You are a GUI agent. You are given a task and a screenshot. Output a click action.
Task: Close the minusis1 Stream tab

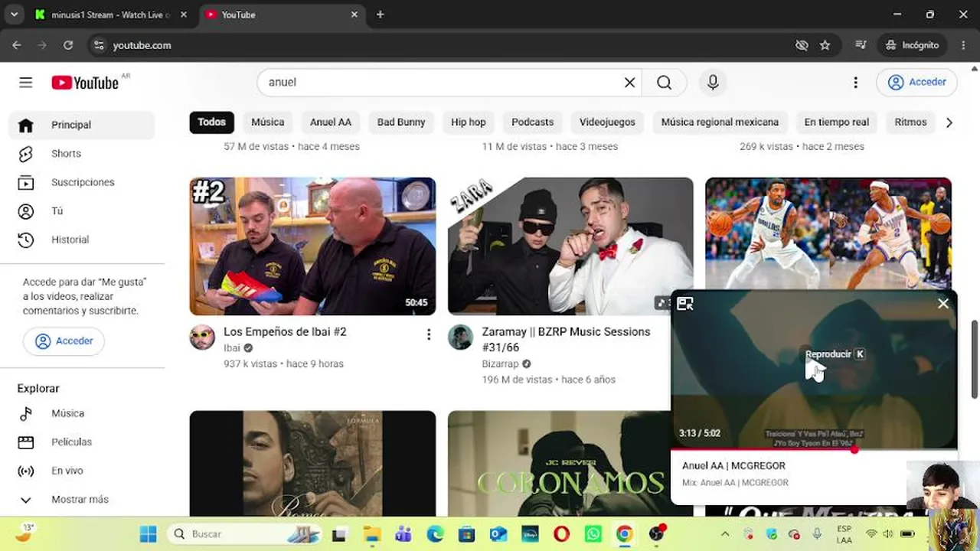tap(184, 15)
